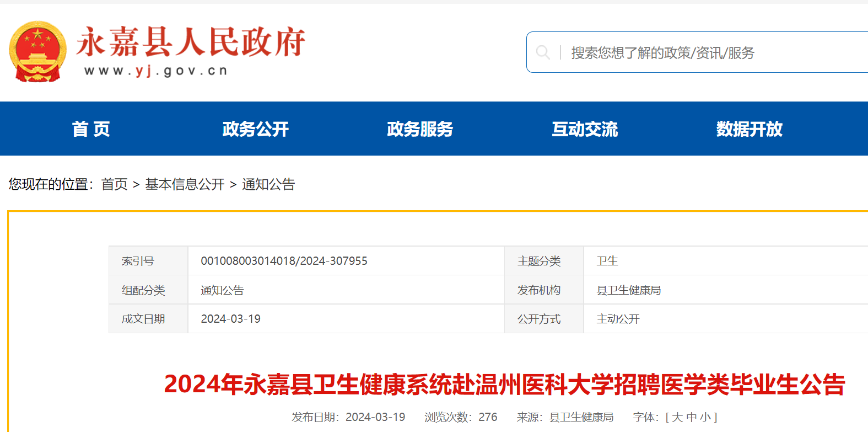
Task: Click 县卫生健康局 in the info table
Action: (629, 290)
